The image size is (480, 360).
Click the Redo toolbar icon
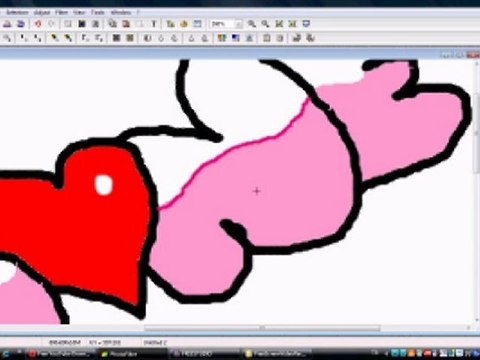(x=51, y=24)
